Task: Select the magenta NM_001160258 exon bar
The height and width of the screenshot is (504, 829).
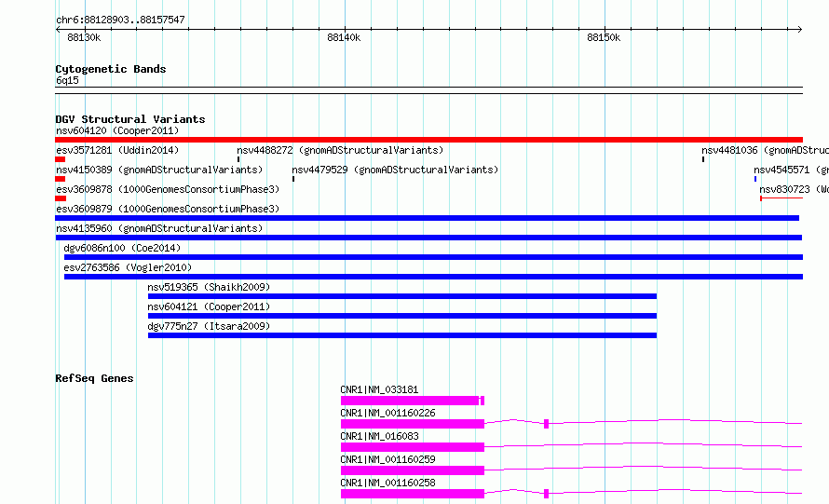Action: pos(413,494)
